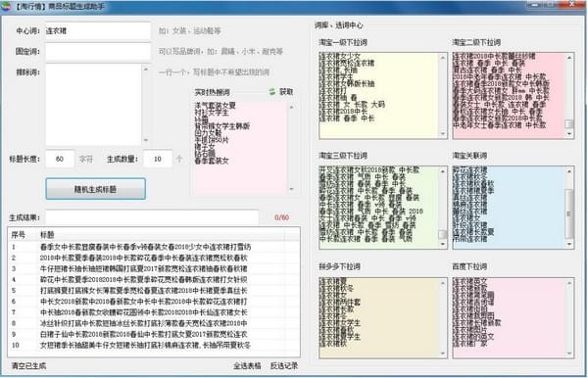Click the down arrow of 实时热搜词 list scrollbar
The height and width of the screenshot is (378, 588).
click(x=292, y=189)
